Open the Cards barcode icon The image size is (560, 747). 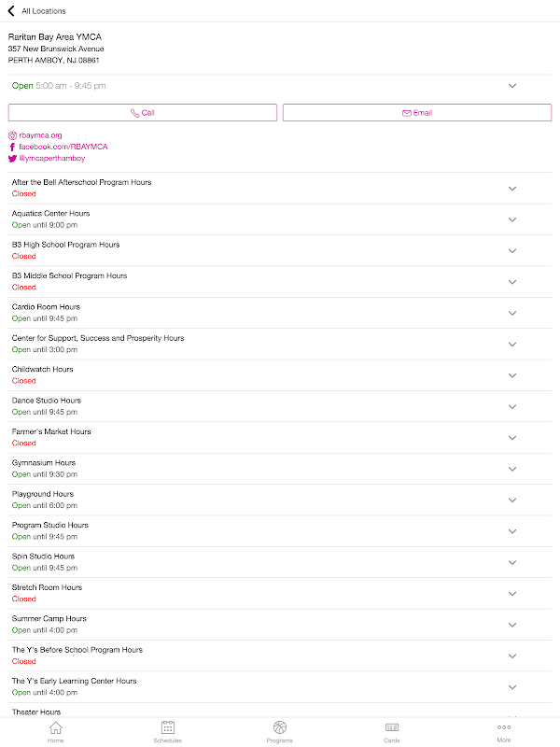(x=392, y=727)
